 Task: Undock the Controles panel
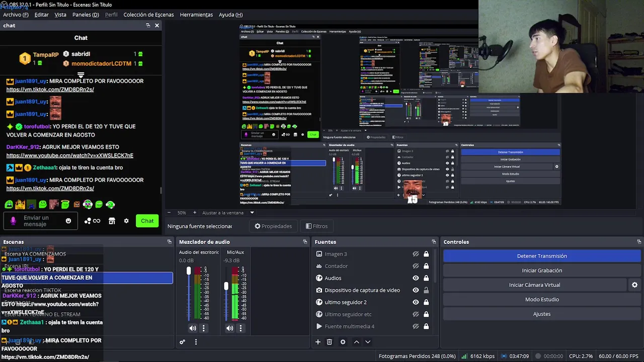(x=639, y=242)
